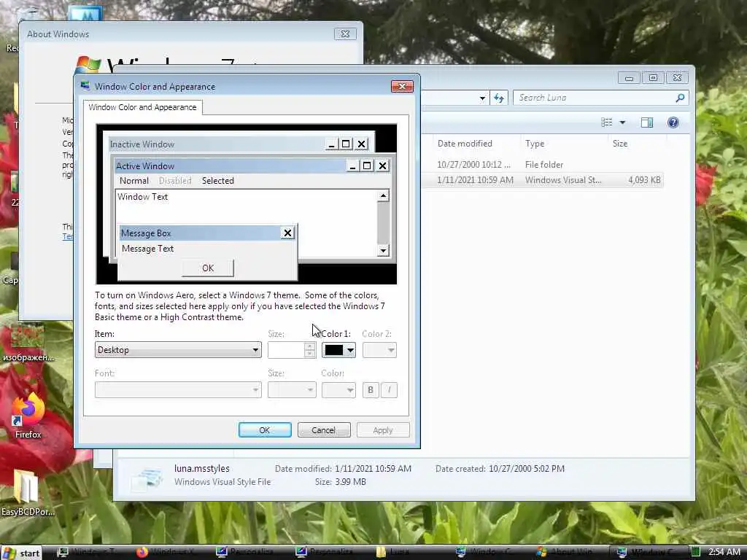Open the Font color dropdown

click(x=338, y=390)
